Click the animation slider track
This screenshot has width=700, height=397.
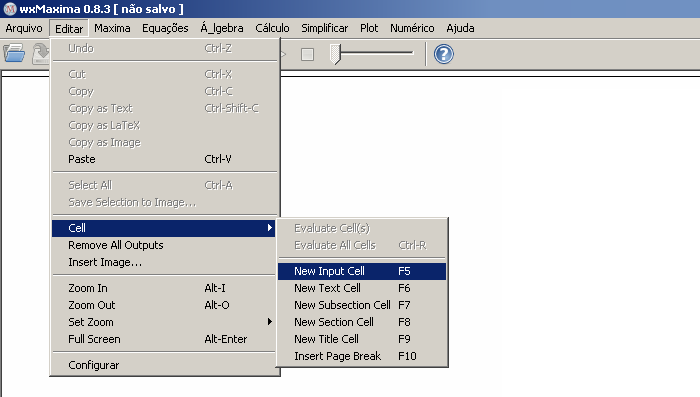pyautogui.click(x=377, y=53)
